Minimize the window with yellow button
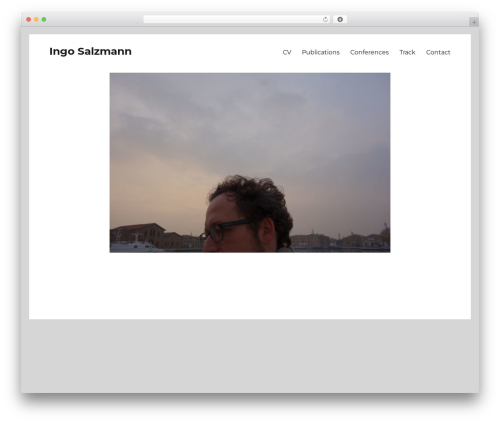Screen dimensions: 500x423 point(36,19)
